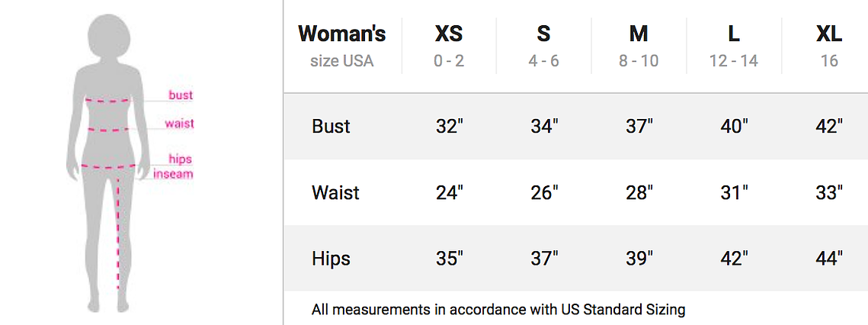Select the XS size column header
Screen dimensions: 868x325
449,47
